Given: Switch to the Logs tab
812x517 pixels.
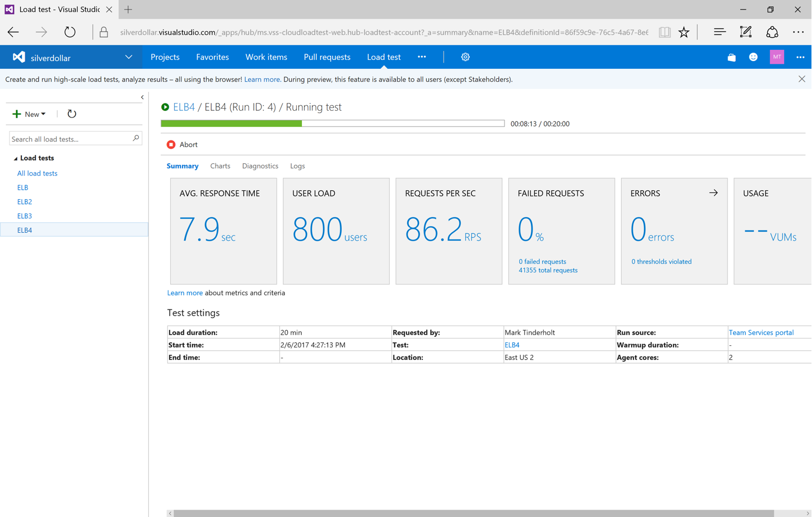Looking at the screenshot, I should 297,166.
